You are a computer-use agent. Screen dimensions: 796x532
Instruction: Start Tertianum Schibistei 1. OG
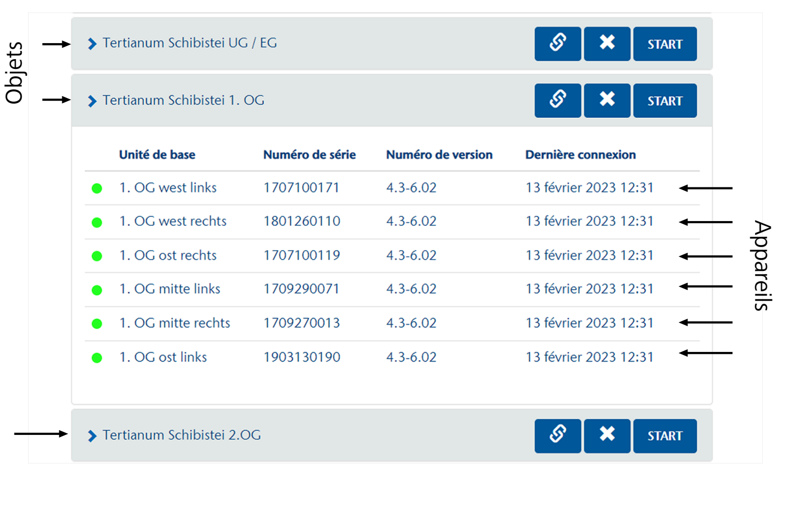(x=665, y=101)
